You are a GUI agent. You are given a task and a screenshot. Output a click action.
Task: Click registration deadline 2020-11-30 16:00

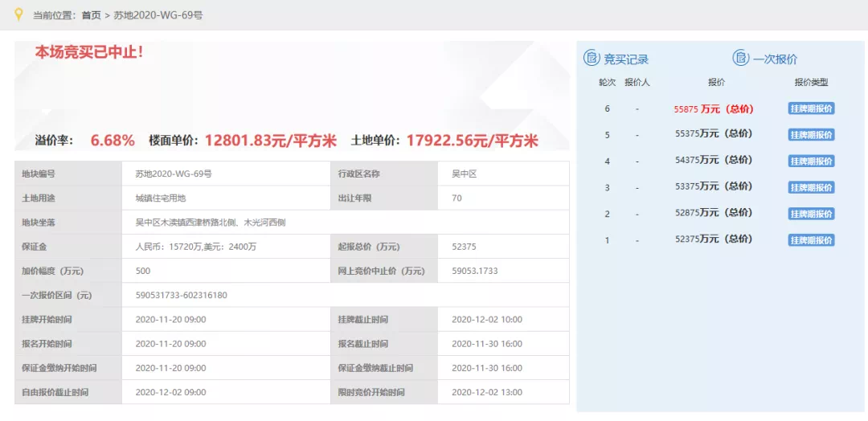tap(487, 344)
